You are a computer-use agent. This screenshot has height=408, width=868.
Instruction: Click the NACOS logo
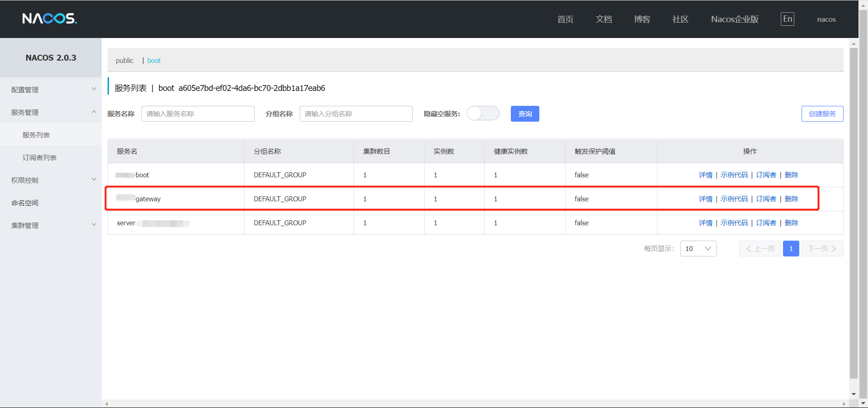pos(50,19)
